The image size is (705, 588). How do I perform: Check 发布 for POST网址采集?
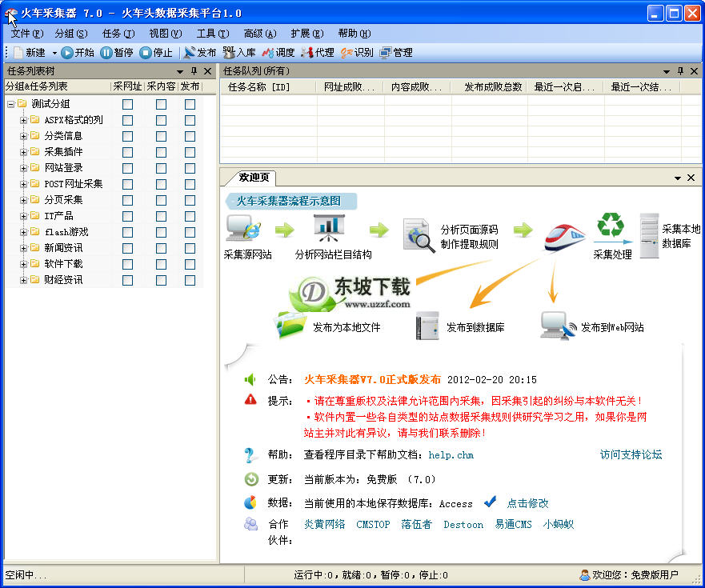pyautogui.click(x=190, y=184)
